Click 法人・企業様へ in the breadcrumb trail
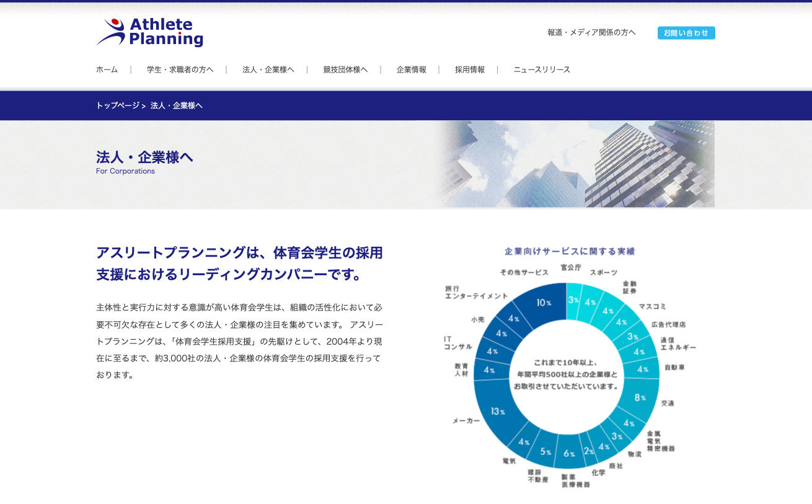The height and width of the screenshot is (504, 812). [177, 105]
